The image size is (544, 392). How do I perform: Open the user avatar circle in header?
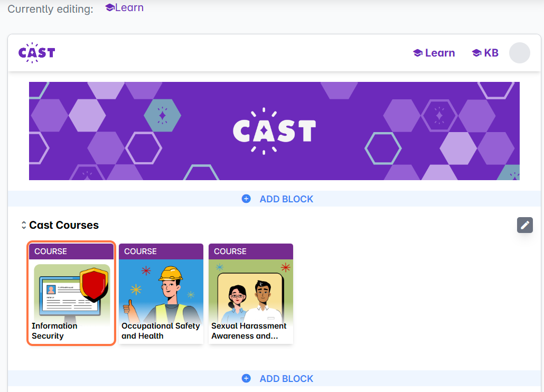519,53
